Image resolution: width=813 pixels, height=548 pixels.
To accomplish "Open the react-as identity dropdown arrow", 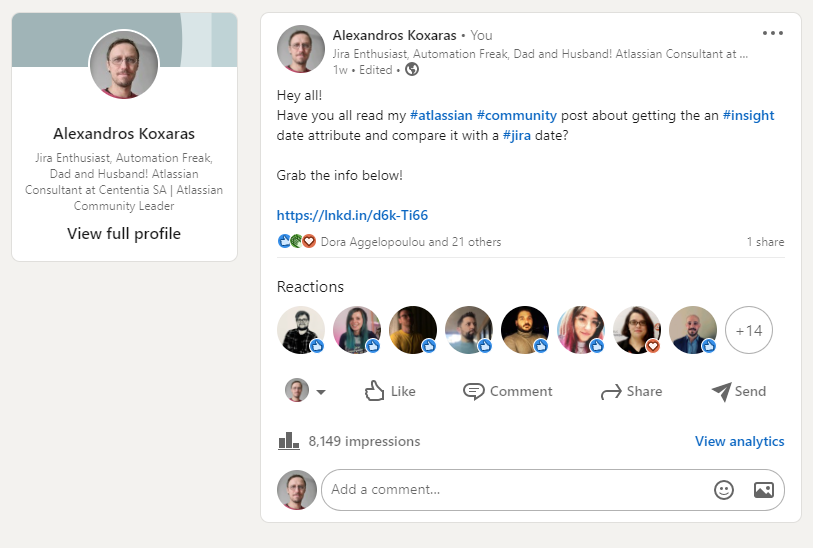I will 321,392.
